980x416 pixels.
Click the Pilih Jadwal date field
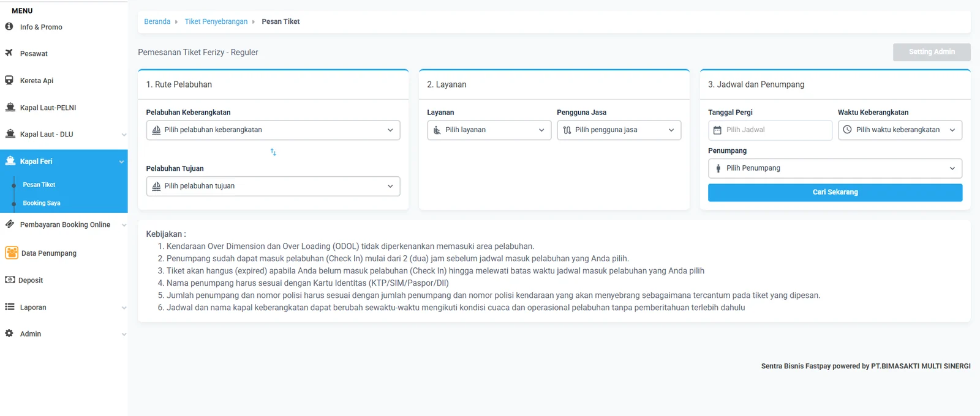pos(771,130)
